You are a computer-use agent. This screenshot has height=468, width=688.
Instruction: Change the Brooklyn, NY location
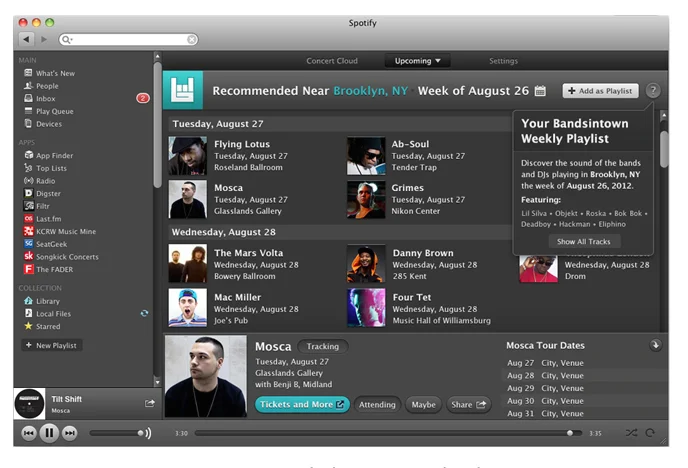370,91
